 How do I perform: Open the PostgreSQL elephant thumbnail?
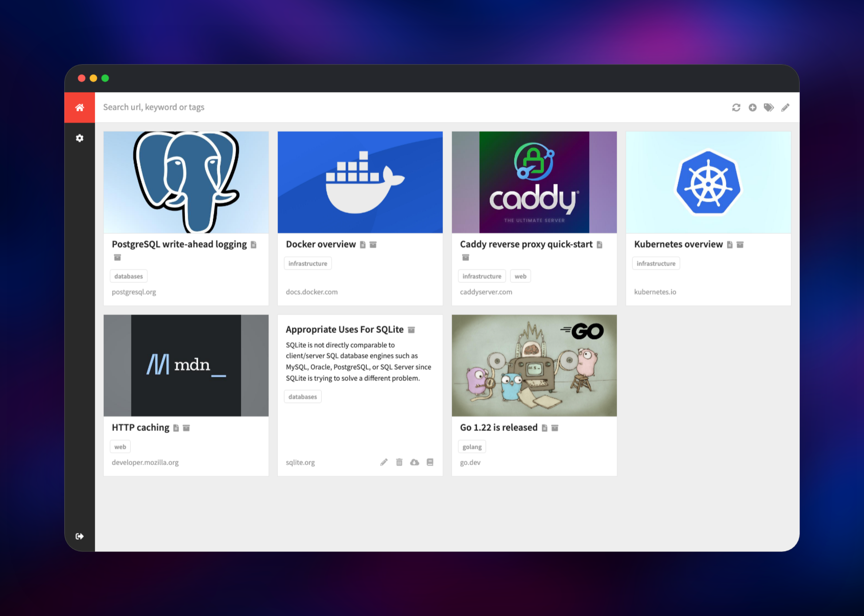click(x=186, y=182)
